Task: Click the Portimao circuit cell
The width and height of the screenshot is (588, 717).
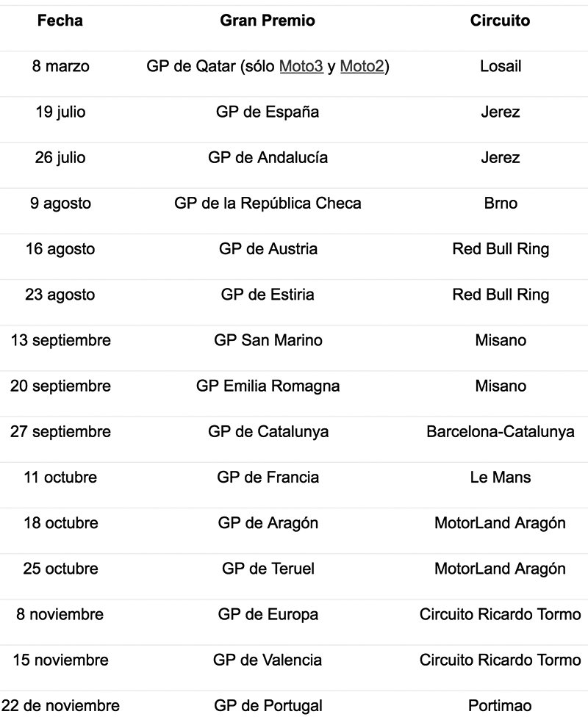Action: [x=500, y=706]
